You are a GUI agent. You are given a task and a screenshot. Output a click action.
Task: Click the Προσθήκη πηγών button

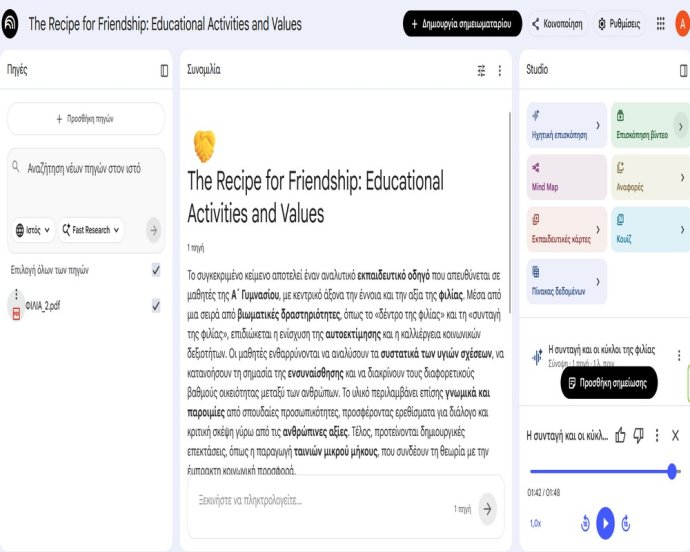point(85,118)
